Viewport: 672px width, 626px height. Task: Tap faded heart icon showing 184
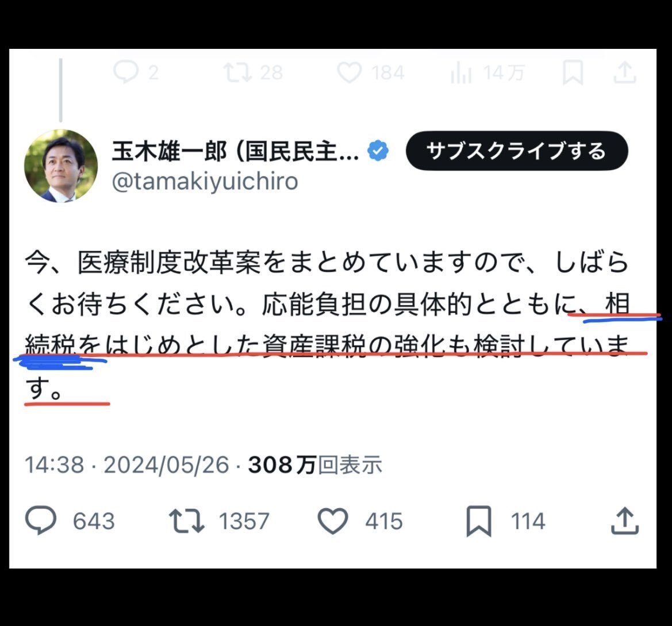[350, 72]
